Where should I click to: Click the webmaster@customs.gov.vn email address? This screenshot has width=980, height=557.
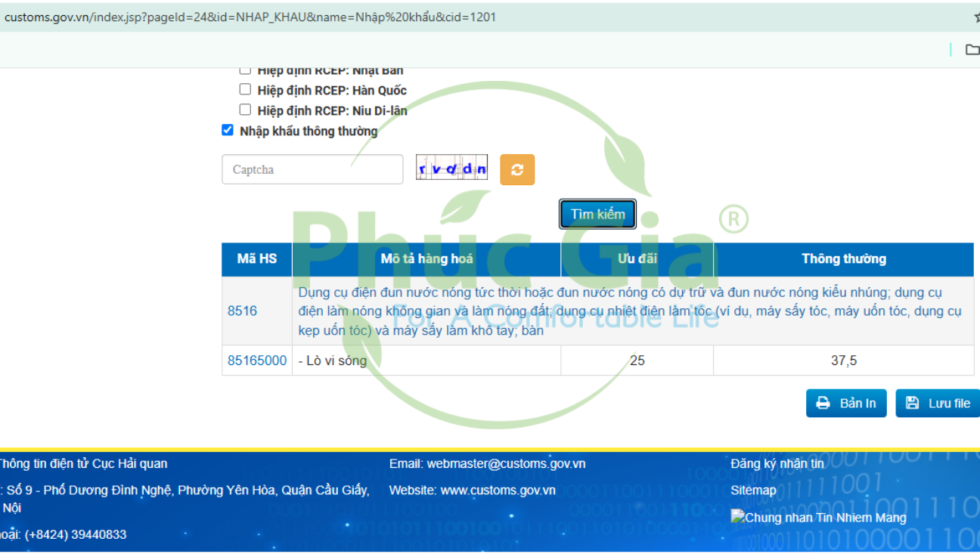[x=506, y=464]
